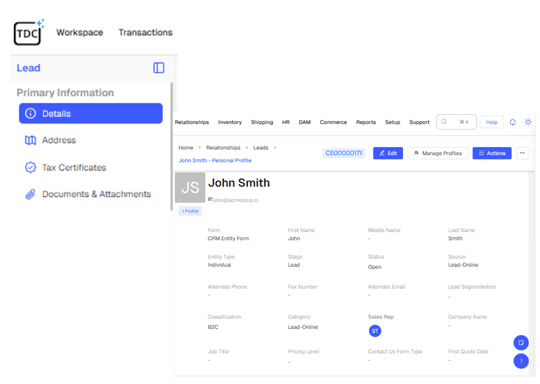This screenshot has width=540, height=384.
Task: Open the Reports menu
Action: tap(366, 122)
